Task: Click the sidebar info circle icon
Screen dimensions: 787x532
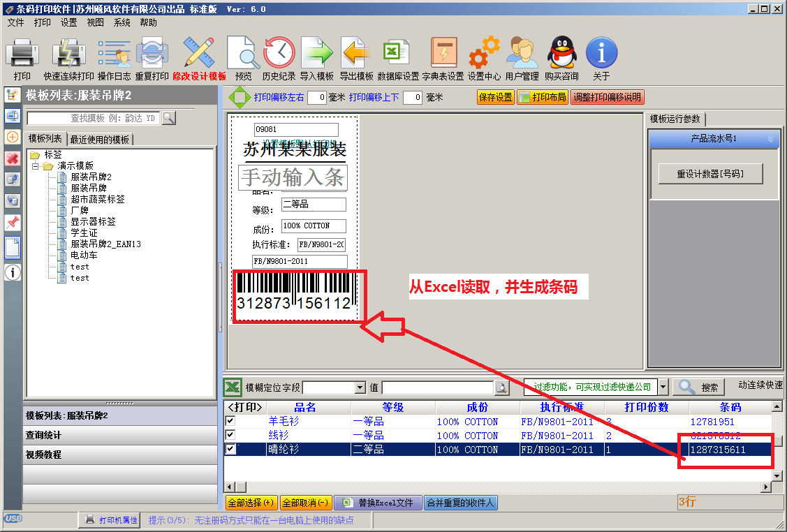Action: tap(13, 272)
